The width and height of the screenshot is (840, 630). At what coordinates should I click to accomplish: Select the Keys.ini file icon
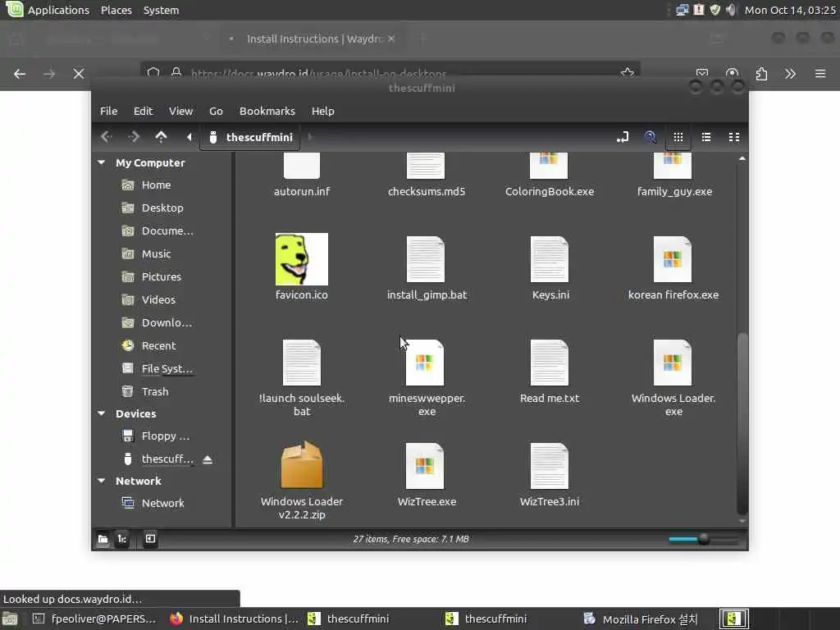tap(549, 259)
